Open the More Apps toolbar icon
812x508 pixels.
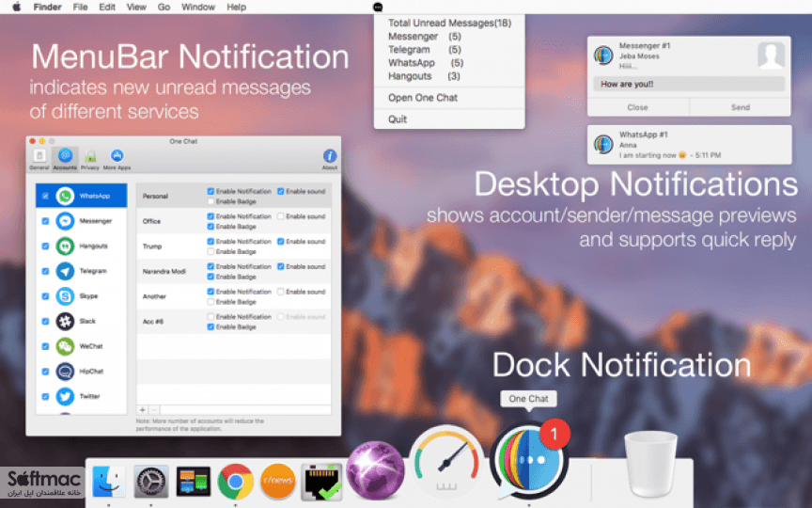(117, 155)
